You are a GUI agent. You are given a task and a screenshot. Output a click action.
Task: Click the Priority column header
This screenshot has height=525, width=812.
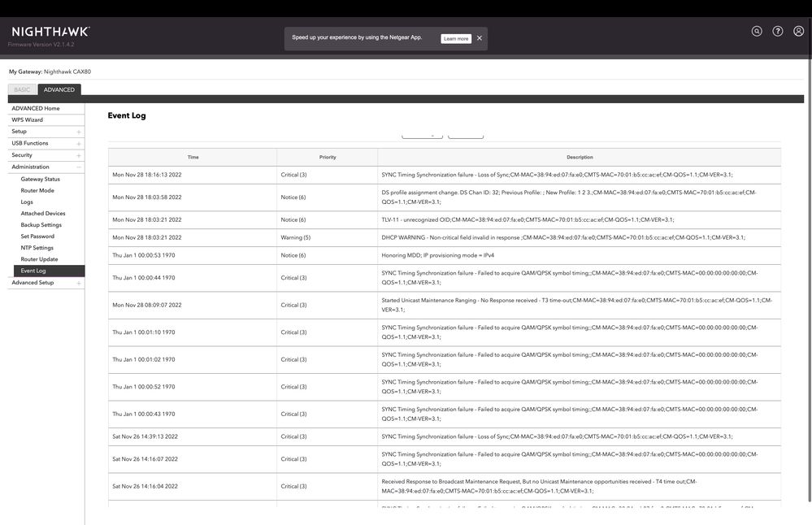[x=328, y=157]
